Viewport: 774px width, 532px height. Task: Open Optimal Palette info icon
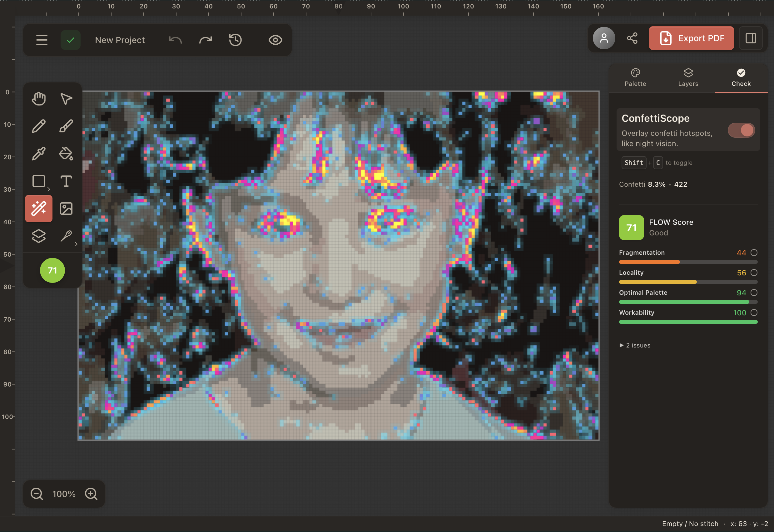(x=754, y=293)
